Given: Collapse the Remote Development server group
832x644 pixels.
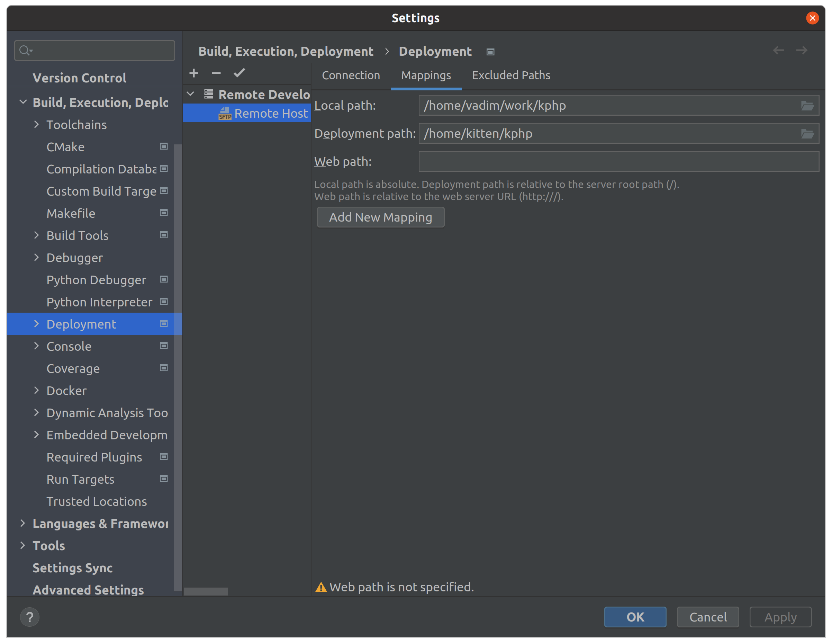Looking at the screenshot, I should click(190, 94).
